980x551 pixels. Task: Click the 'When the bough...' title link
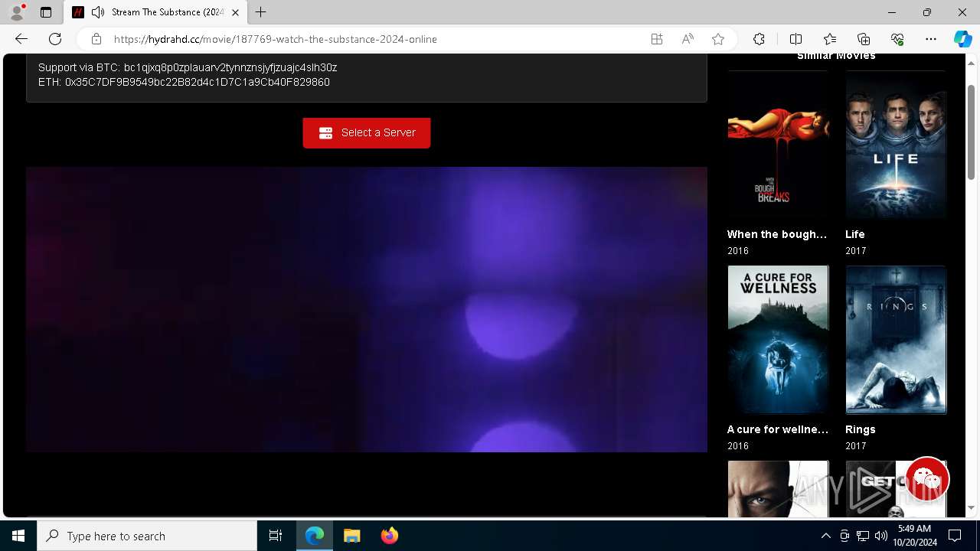pyautogui.click(x=777, y=234)
